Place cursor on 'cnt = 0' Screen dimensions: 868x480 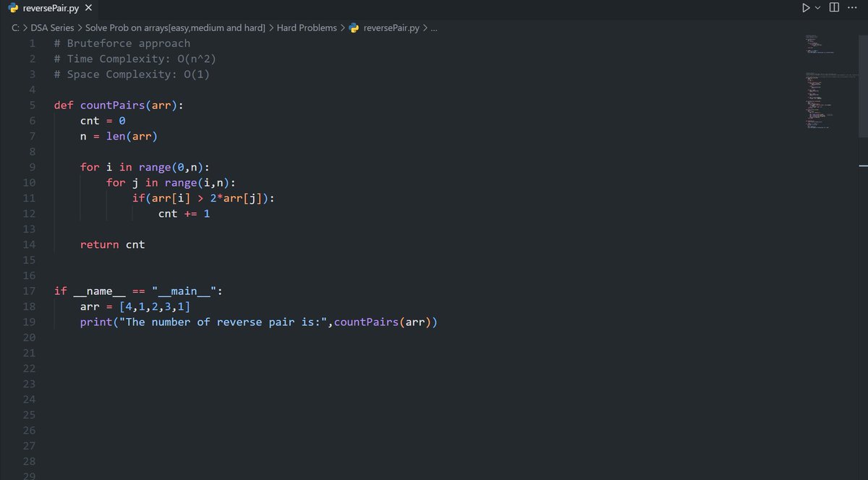click(103, 121)
